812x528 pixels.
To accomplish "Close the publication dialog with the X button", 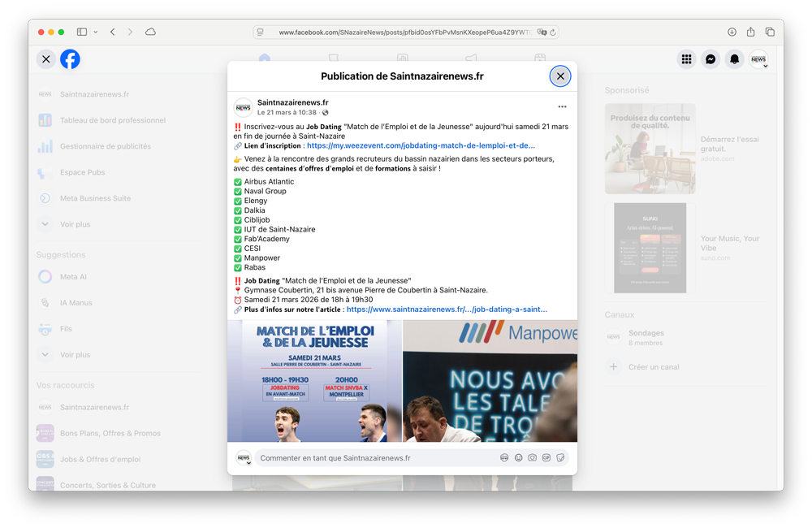I will pyautogui.click(x=559, y=76).
